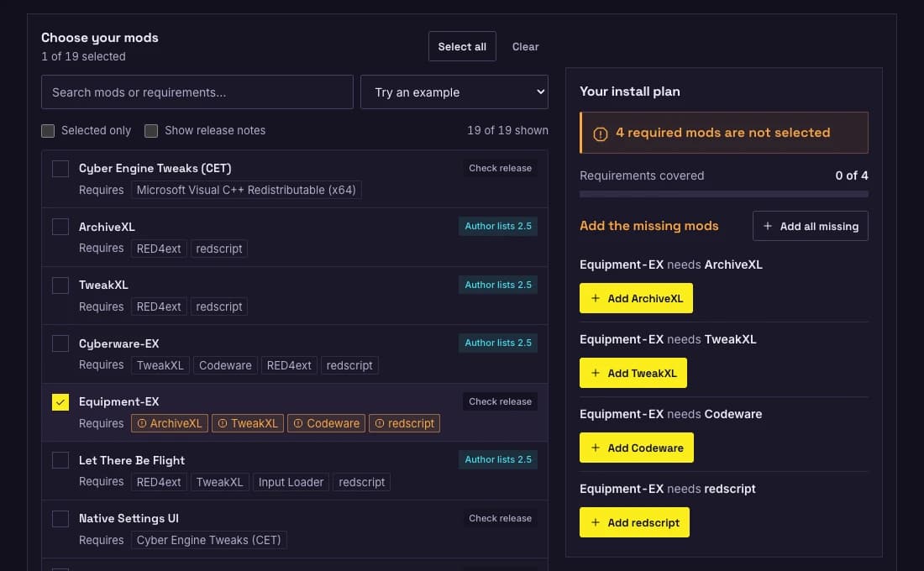924x571 pixels.
Task: Click the warning icon on the redscript requirement chip
Action: 380,423
